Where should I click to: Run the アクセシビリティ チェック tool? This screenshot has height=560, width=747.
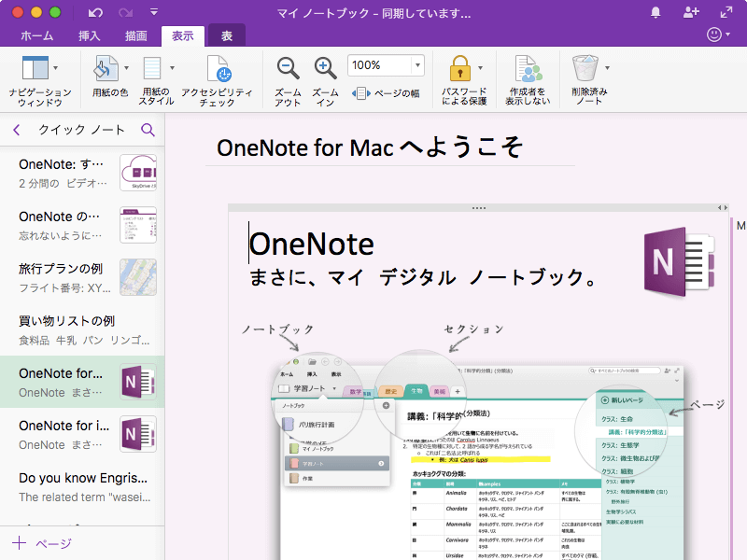coord(218,80)
